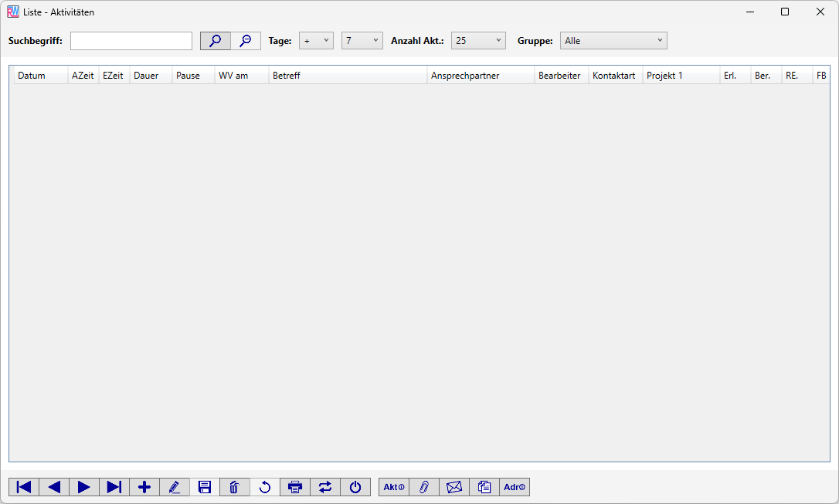
Task: Click the reset search magnifier with minus
Action: point(246,41)
